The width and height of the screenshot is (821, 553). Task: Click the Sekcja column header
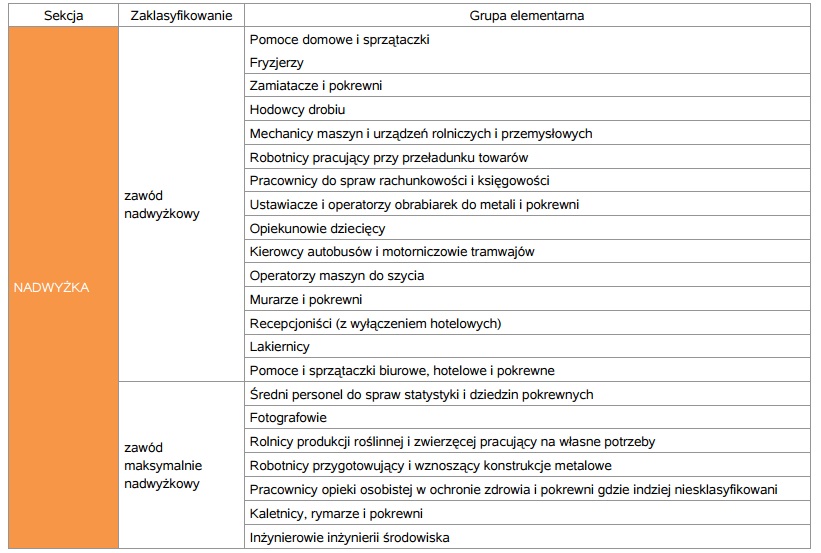click(x=63, y=15)
